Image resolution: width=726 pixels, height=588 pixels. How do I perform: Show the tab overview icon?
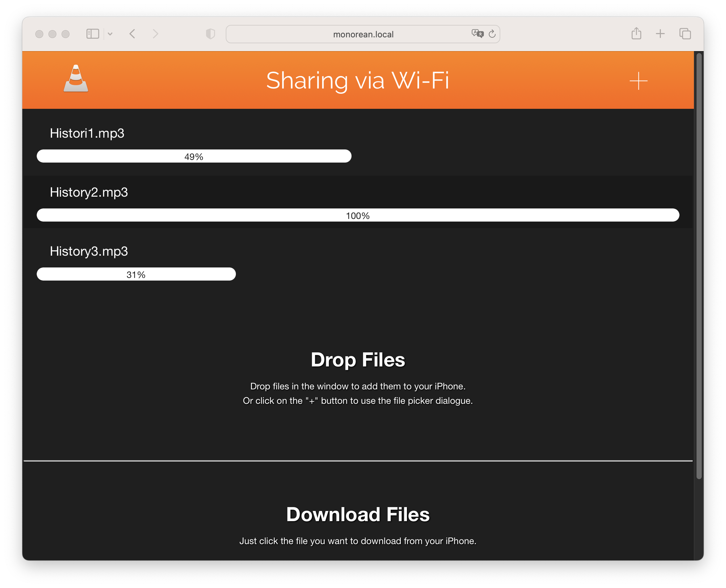(x=685, y=34)
